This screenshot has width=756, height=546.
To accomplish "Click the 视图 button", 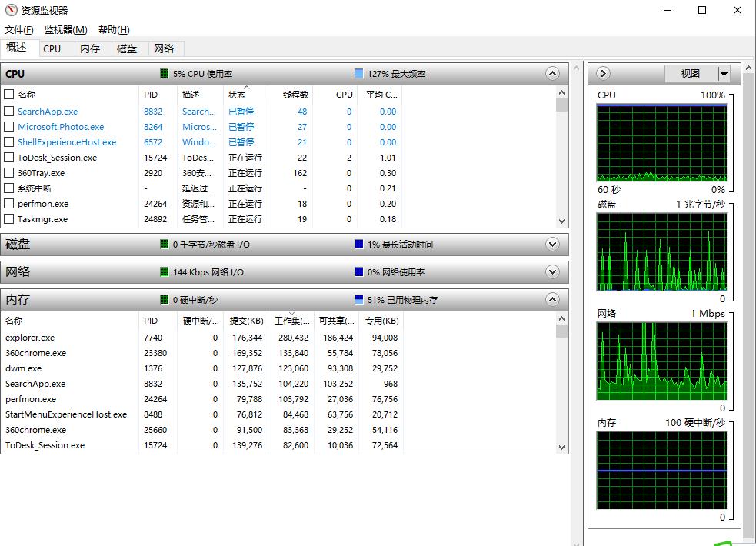I will click(691, 74).
